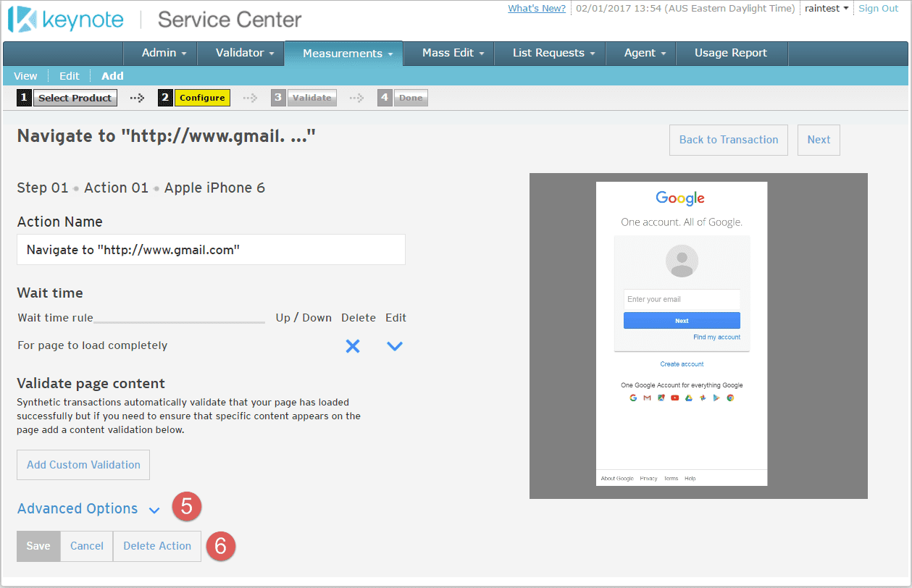Open the What's New? link
912x588 pixels.
click(537, 9)
